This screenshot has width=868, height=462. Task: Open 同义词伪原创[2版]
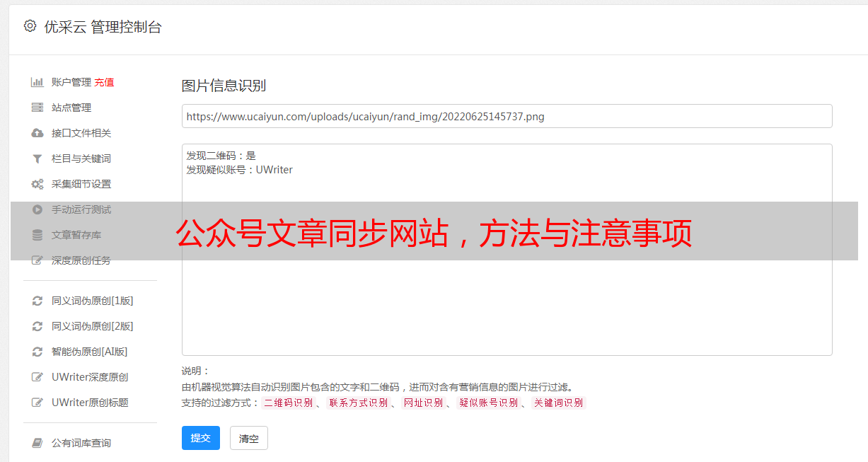point(93,326)
